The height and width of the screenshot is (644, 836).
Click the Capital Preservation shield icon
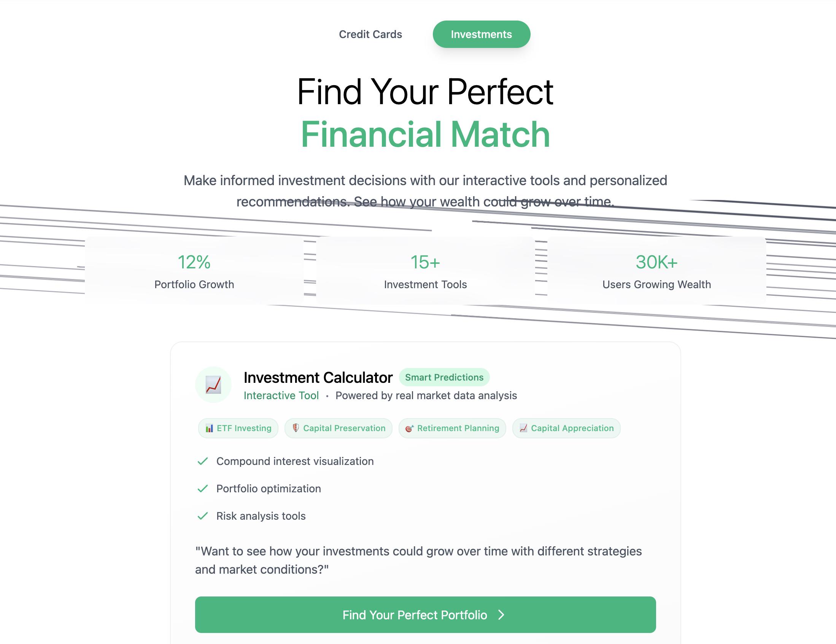(x=296, y=428)
